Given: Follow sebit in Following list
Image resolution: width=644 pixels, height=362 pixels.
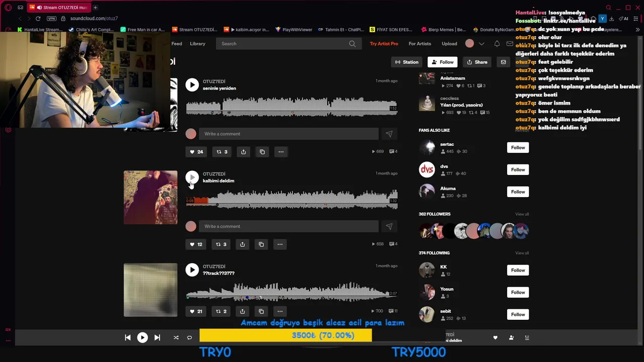Looking at the screenshot, I should pyautogui.click(x=518, y=314).
